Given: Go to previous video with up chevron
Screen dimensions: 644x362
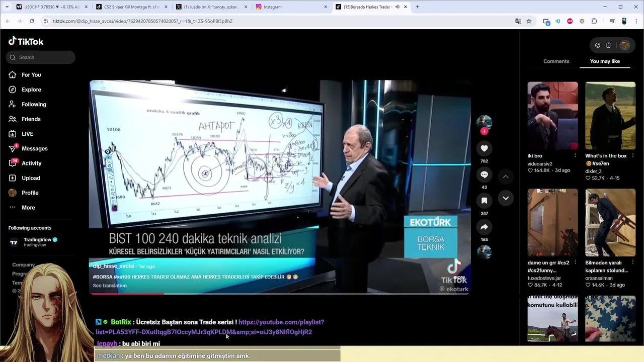Looking at the screenshot, I should coord(506,176).
